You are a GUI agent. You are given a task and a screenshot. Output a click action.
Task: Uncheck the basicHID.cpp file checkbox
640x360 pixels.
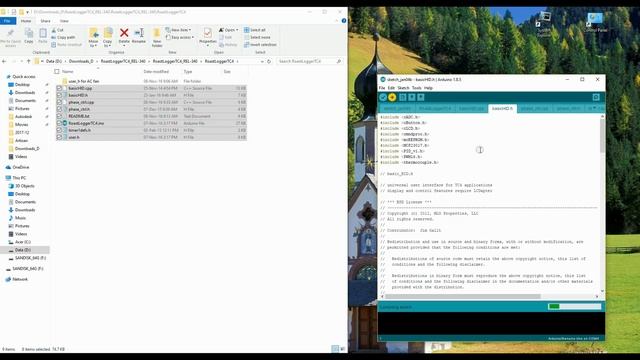point(59,88)
